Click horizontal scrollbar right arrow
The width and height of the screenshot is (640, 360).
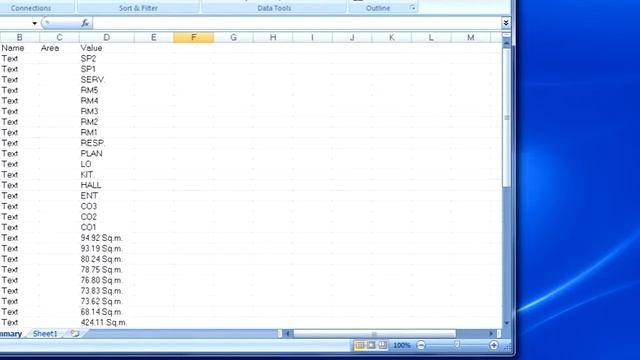(x=491, y=333)
